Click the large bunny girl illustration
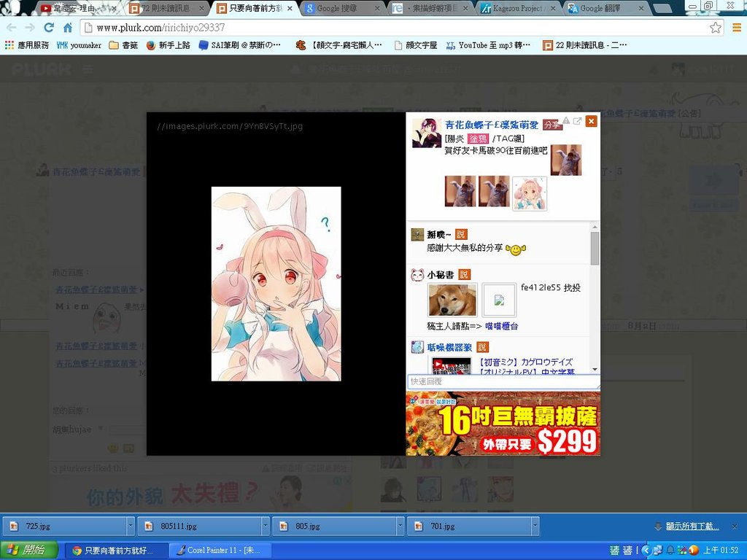 pos(276,284)
